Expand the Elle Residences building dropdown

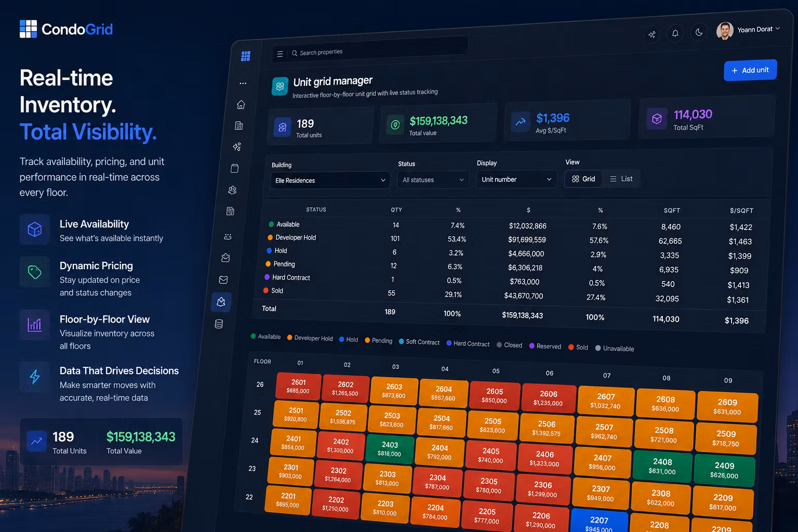click(330, 180)
